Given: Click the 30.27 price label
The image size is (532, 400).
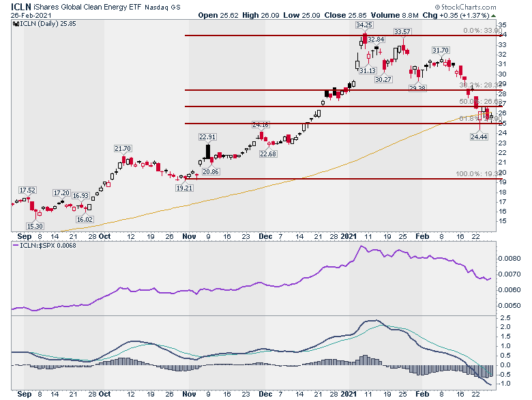Looking at the screenshot, I should 383,79.
